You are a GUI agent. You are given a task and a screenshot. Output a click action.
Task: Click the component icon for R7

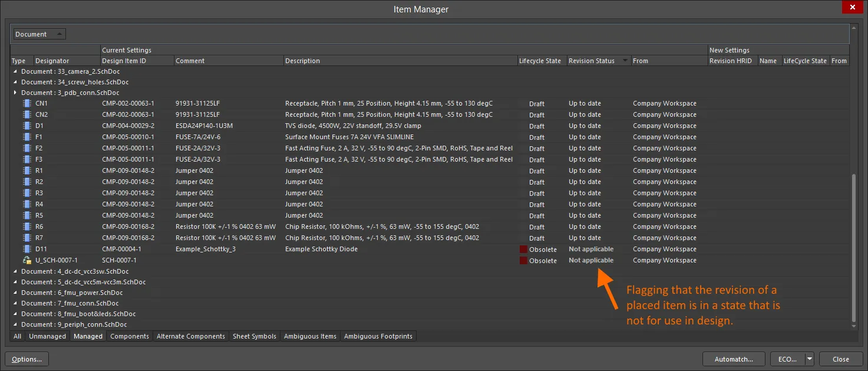27,238
